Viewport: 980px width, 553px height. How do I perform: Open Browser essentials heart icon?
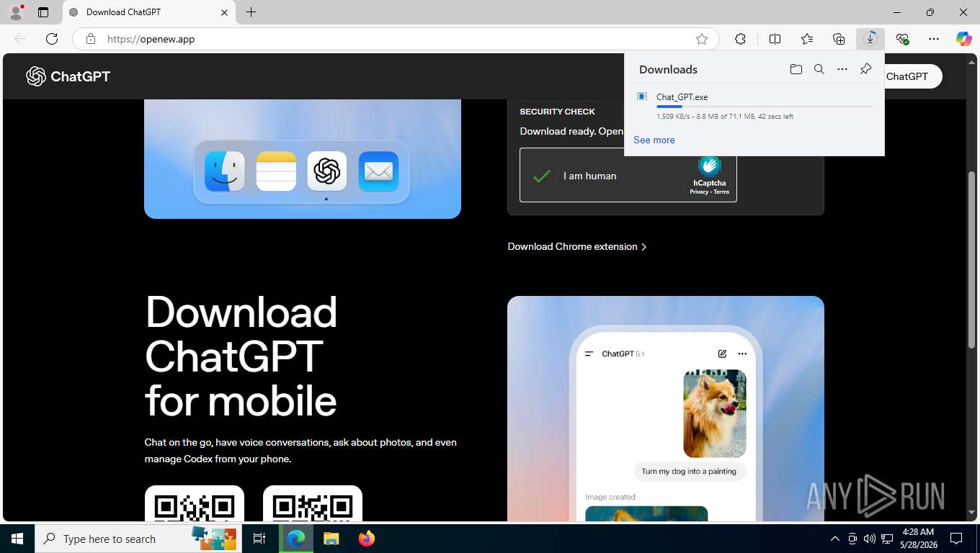click(902, 39)
